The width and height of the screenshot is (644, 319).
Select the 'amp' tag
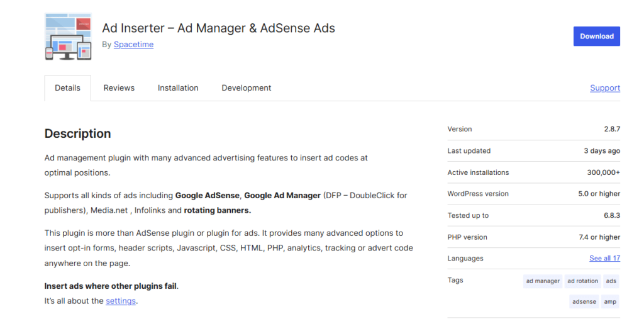tap(610, 302)
